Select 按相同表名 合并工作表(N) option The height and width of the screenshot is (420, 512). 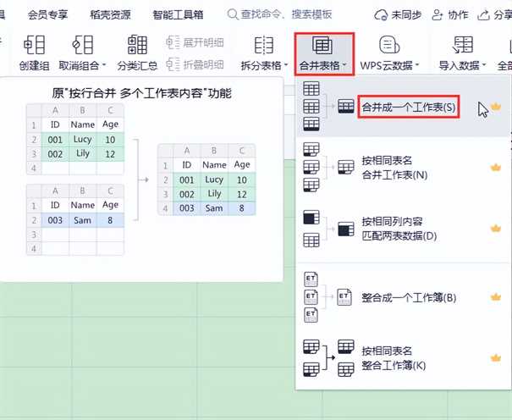[x=394, y=168]
